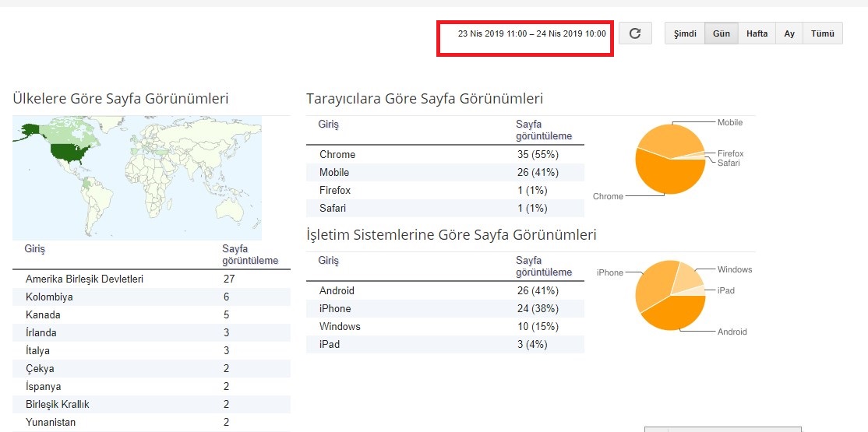868x432 pixels.
Task: Click the Mobile row in browser table
Action: 445,172
